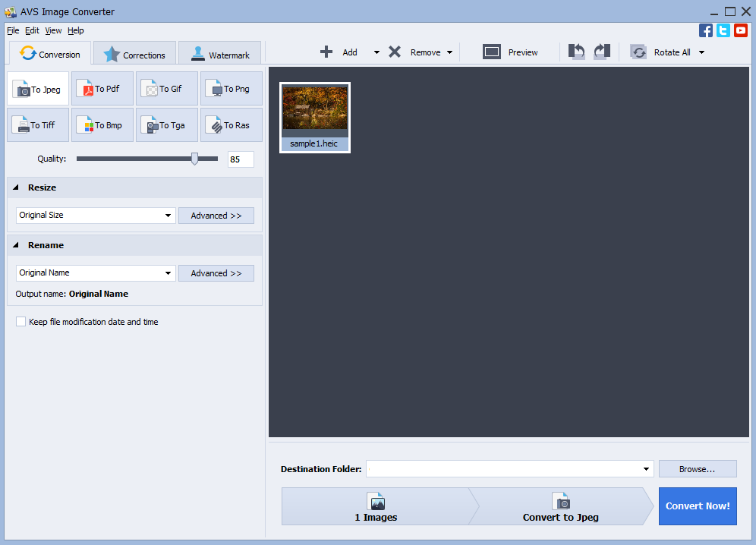Screen dimensions: 756x545
Task: Select the To Jpeg format button
Action: [x=38, y=89]
